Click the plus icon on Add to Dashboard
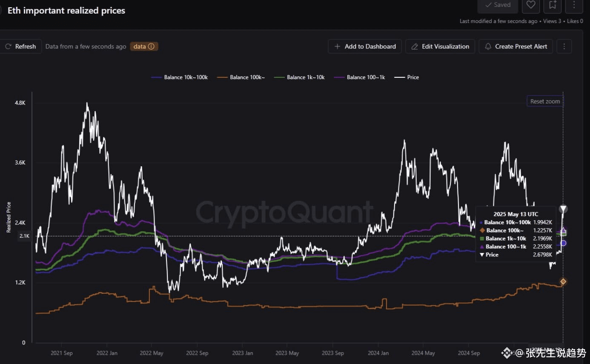The width and height of the screenshot is (590, 364). [337, 46]
